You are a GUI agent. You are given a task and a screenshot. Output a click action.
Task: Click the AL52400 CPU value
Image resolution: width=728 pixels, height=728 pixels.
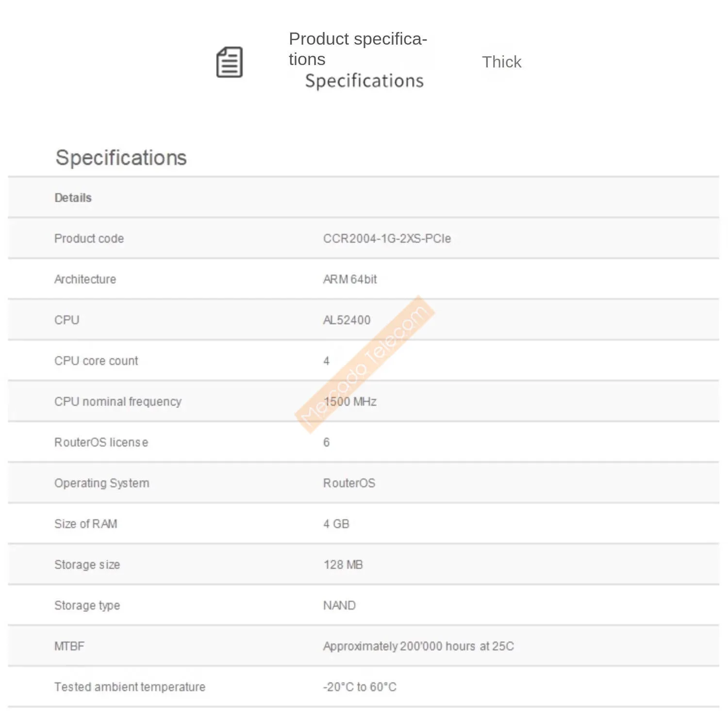pos(347,320)
